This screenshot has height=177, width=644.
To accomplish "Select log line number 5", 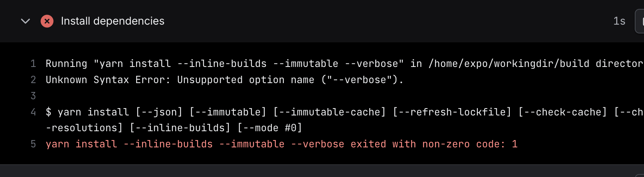I will [33, 144].
